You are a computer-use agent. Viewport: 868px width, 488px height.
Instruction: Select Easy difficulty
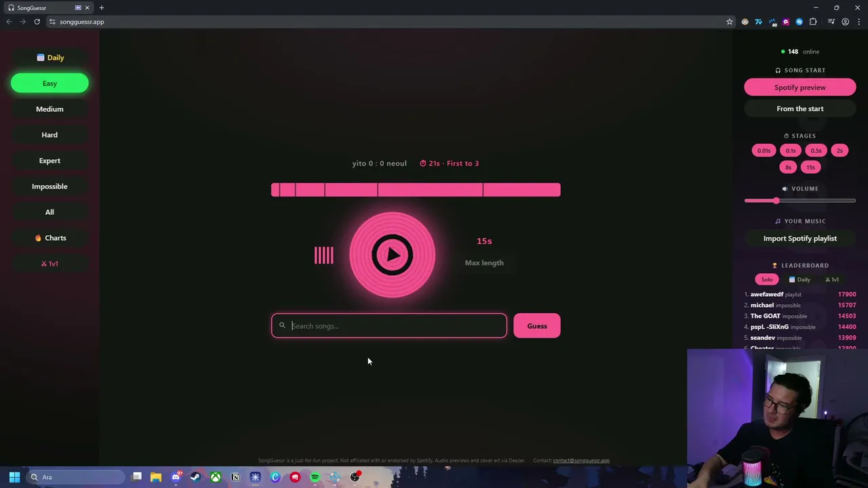[50, 83]
